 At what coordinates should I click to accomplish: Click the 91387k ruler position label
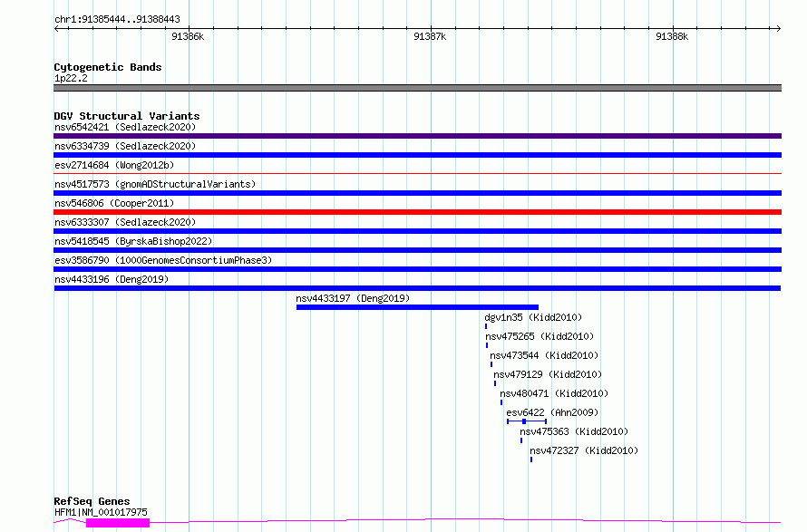coord(430,36)
